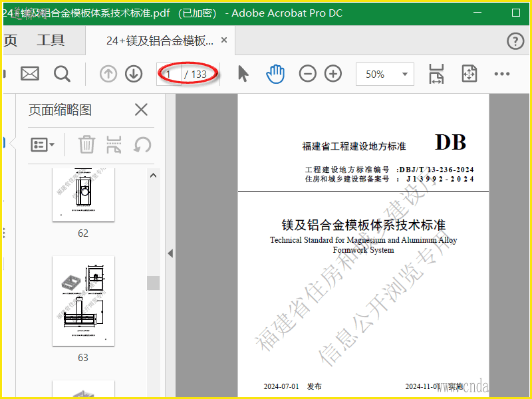Open the magnifier search tool
Image resolution: width=532 pixels, height=399 pixels.
click(x=62, y=74)
